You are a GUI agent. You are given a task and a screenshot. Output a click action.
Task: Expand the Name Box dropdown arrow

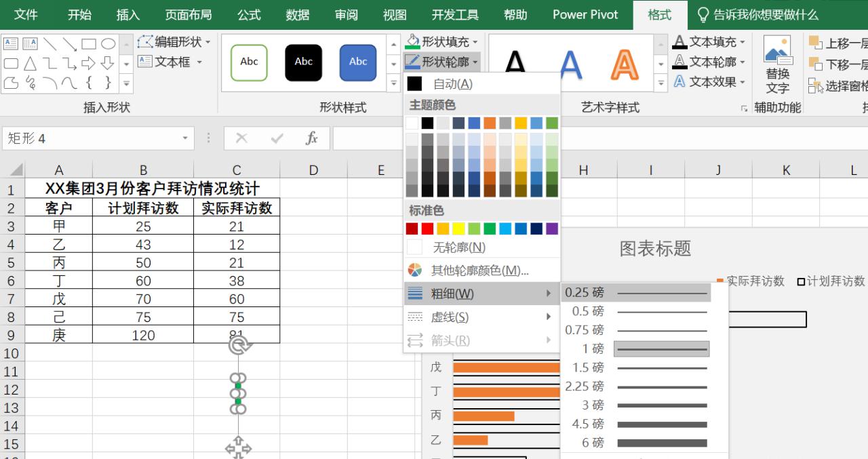(185, 138)
